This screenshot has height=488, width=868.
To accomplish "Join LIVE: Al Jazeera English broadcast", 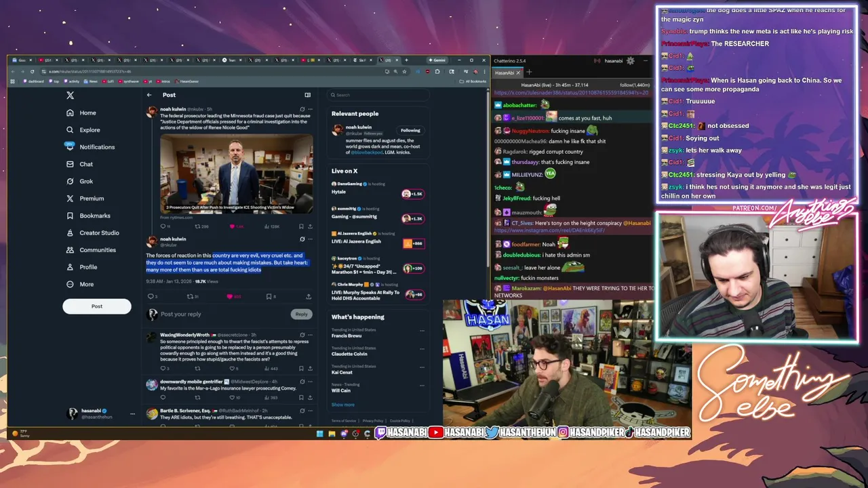I will click(413, 243).
